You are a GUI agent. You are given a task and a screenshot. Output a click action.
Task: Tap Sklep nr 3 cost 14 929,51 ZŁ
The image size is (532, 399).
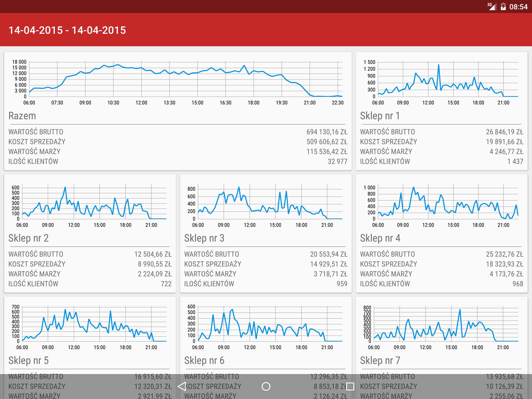point(329,264)
